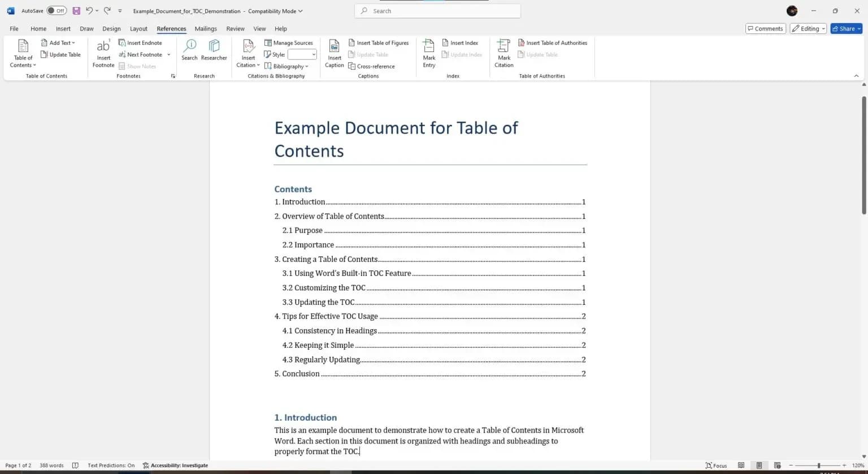Open the user account avatar
Viewport: 868px width, 474px height.
[792, 11]
